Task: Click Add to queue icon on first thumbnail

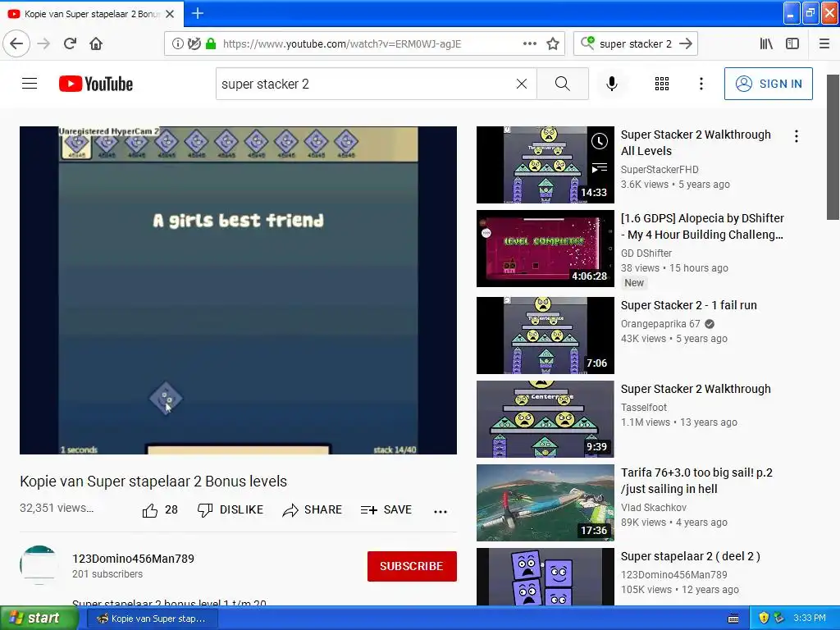Action: [x=600, y=168]
